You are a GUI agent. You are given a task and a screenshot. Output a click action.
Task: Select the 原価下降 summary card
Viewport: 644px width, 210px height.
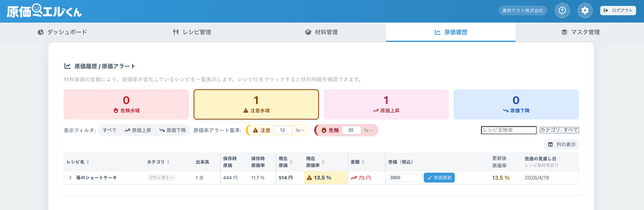point(516,104)
